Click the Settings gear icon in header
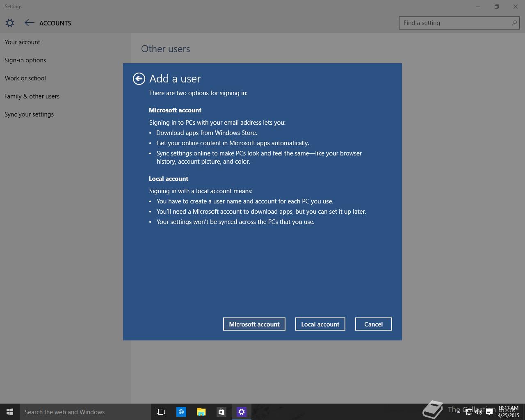Viewport: 525px width, 420px height. [x=10, y=23]
